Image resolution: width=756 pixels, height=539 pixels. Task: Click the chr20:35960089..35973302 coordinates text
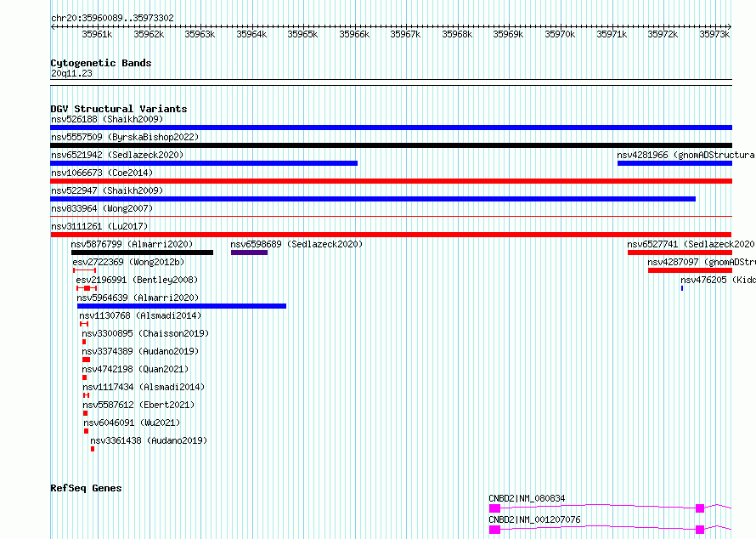point(112,18)
